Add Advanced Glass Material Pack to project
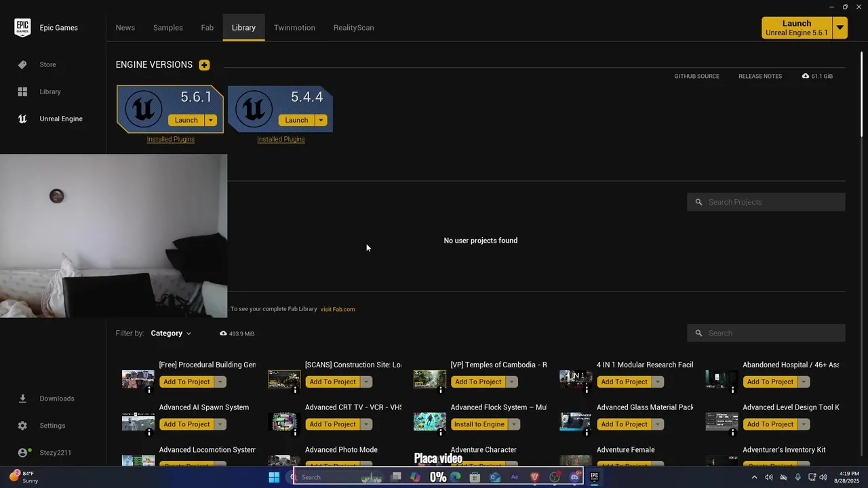 point(624,424)
